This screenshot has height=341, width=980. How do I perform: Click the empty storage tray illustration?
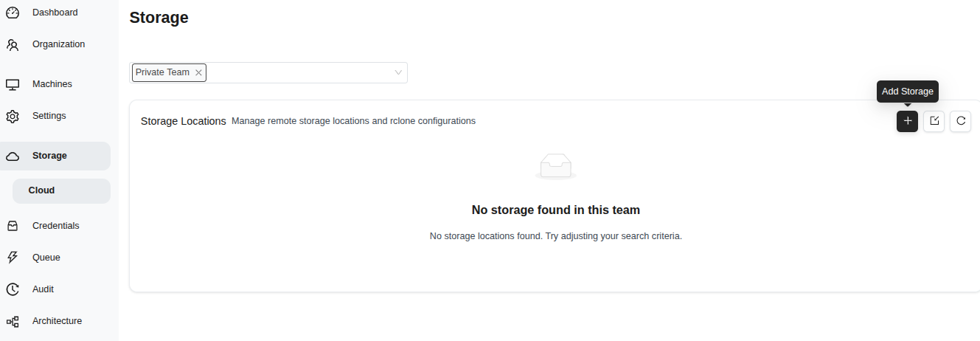tap(555, 166)
